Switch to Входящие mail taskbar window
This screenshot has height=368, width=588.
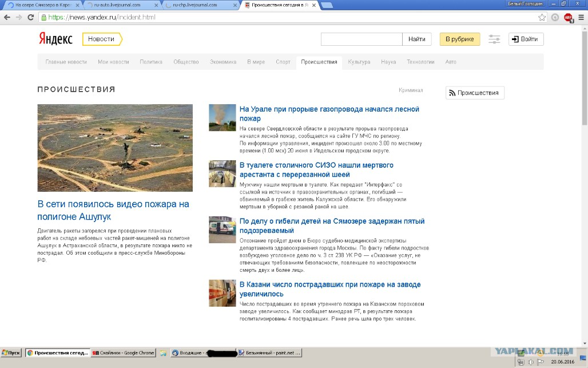click(x=204, y=353)
